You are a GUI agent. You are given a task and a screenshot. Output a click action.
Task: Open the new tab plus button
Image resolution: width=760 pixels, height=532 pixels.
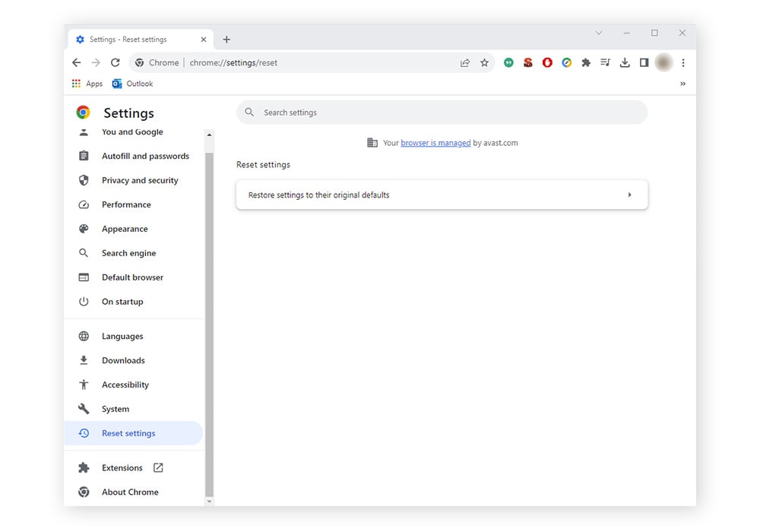[x=226, y=40]
